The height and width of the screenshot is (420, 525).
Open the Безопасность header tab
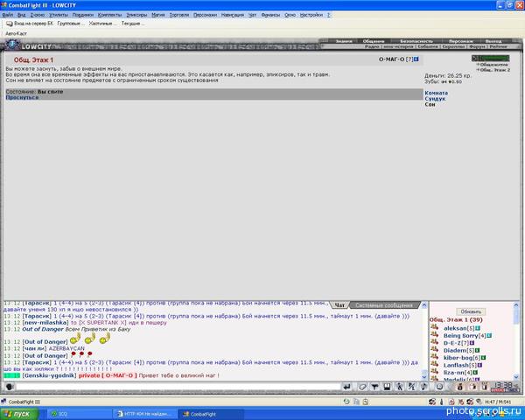(416, 41)
